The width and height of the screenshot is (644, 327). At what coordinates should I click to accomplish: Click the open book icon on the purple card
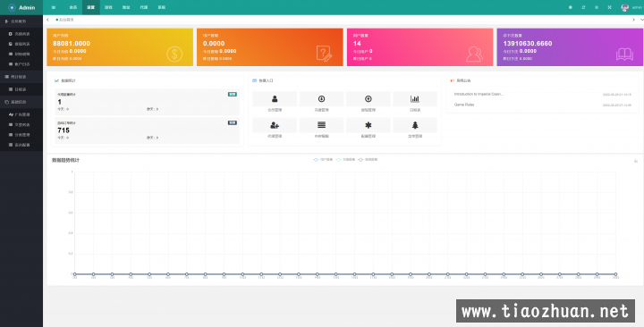[624, 54]
